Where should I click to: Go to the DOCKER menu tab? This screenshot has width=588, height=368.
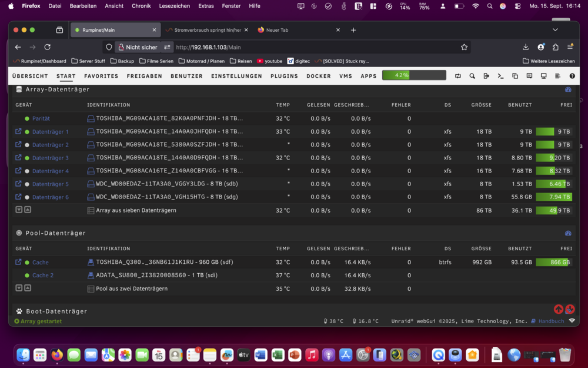coord(319,76)
